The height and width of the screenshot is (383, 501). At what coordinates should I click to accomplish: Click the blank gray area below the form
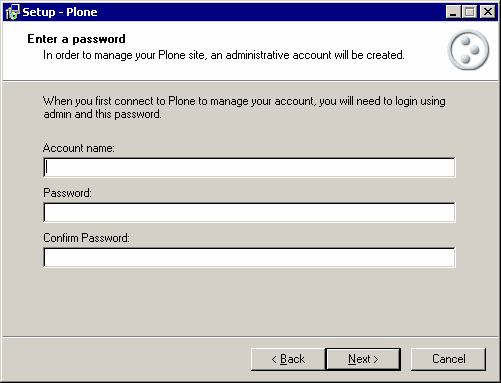point(250,302)
